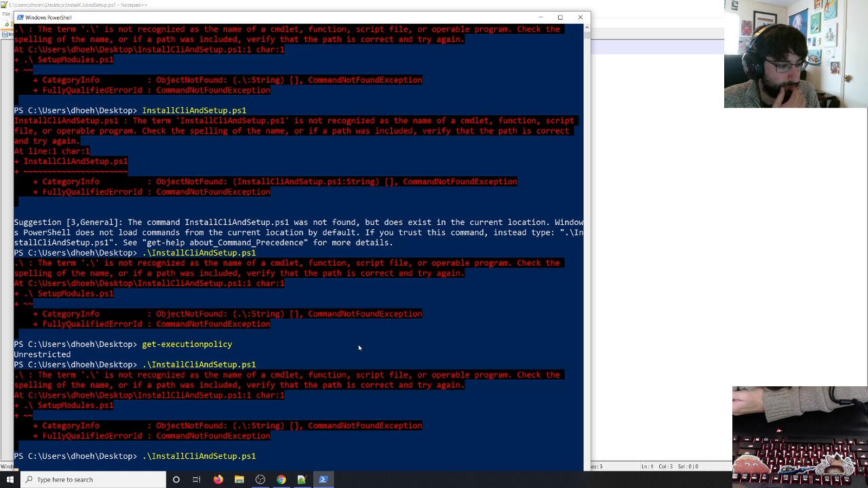This screenshot has width=868, height=488.
Task: Open the Notepad++ File menu
Action: point(5,14)
